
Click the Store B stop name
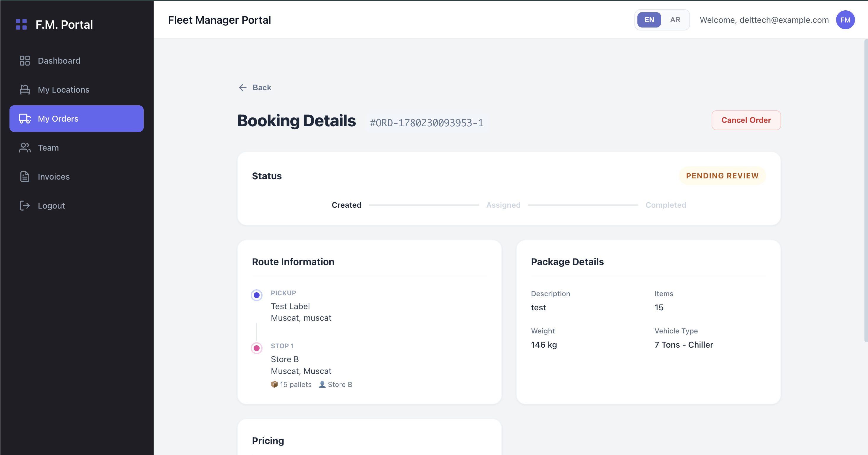click(285, 359)
